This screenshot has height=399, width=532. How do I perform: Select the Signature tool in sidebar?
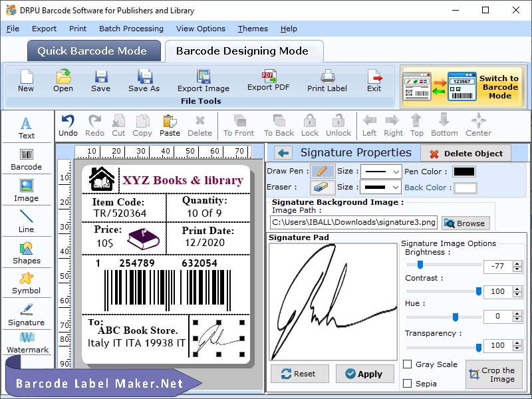(27, 315)
